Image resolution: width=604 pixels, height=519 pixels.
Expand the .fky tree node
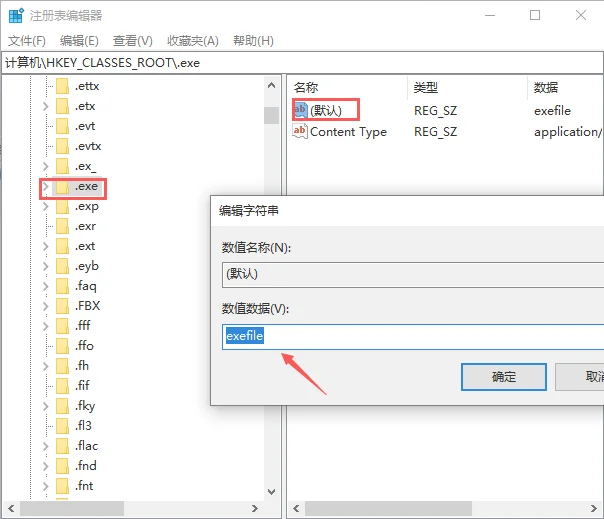click(46, 406)
